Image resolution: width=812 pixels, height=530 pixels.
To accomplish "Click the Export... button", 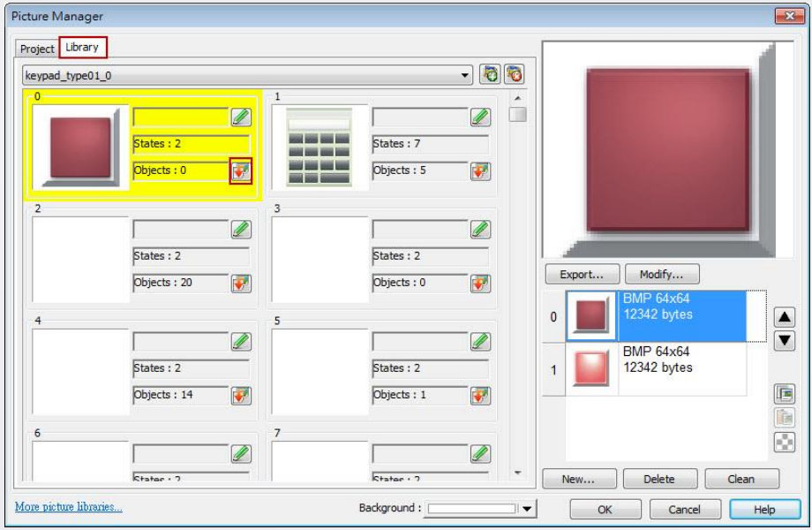I will click(x=582, y=274).
